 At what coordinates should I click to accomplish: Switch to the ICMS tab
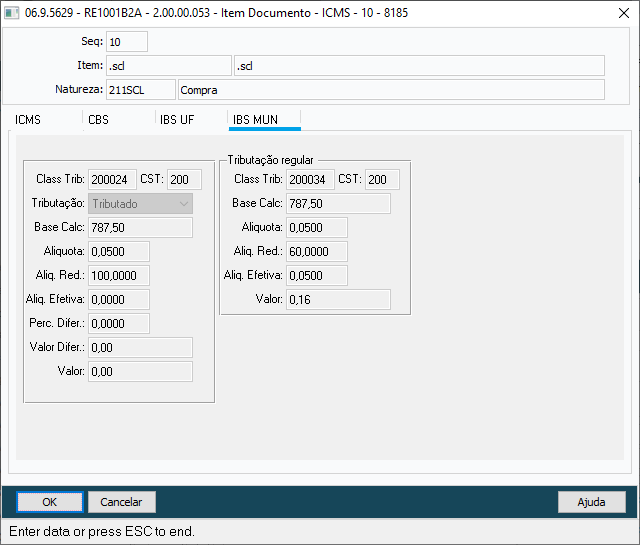pos(28,120)
